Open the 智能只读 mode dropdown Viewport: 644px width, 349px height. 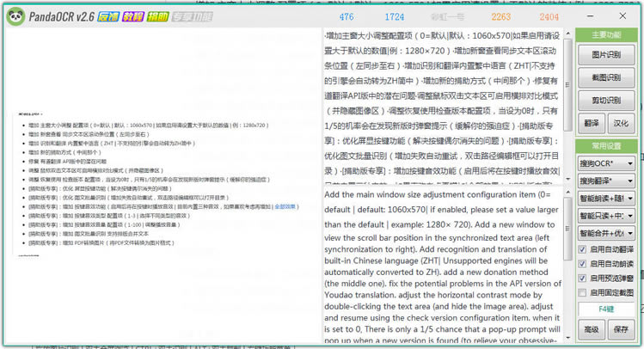(606, 216)
